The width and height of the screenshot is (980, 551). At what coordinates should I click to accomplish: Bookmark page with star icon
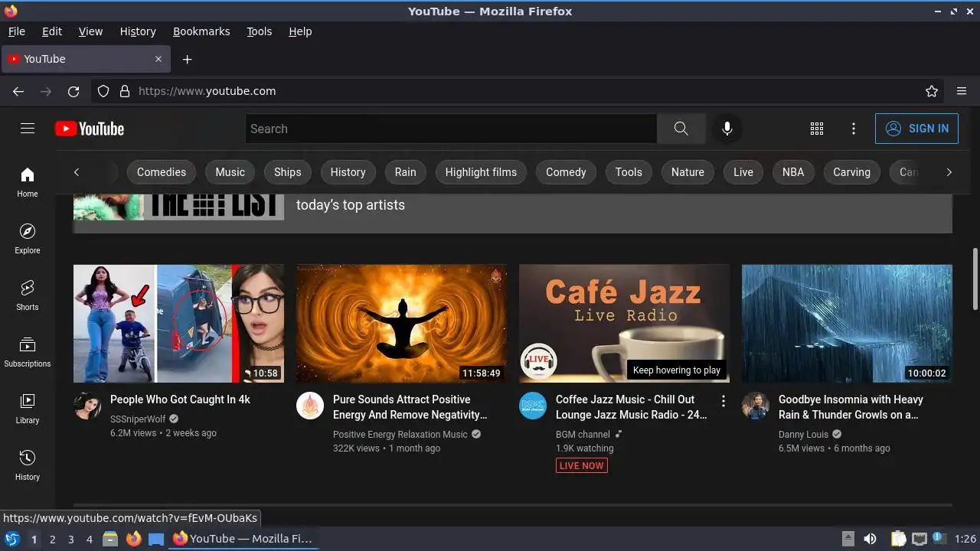coord(932,91)
